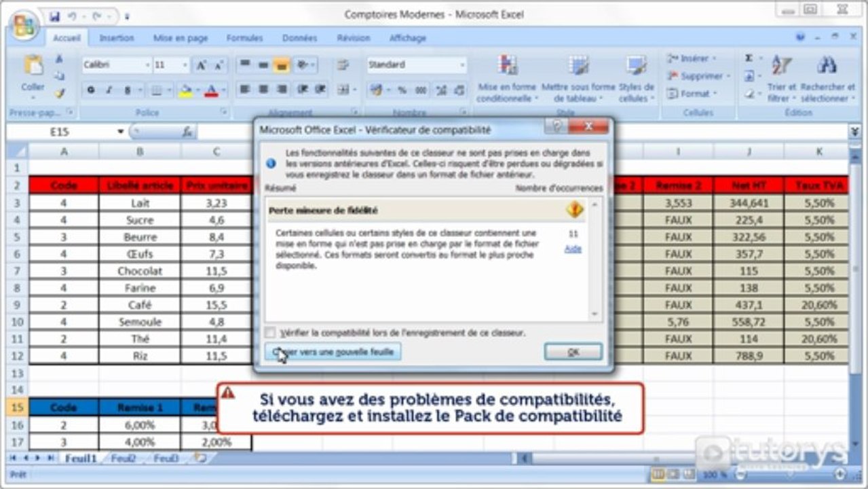Viewport: 868px width, 489px height.
Task: Open the Insérer cells dropdown
Action: coord(692,59)
